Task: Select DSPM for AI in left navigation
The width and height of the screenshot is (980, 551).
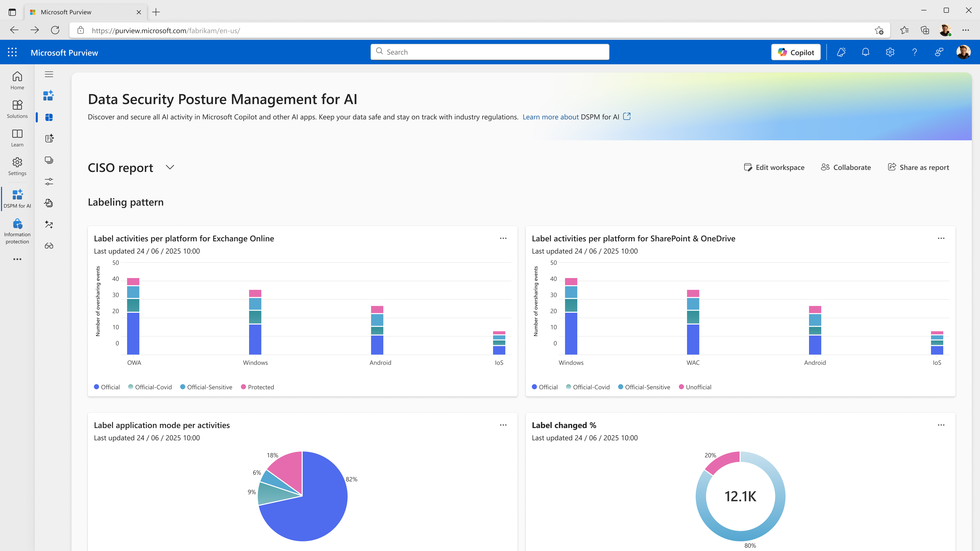Action: (17, 199)
